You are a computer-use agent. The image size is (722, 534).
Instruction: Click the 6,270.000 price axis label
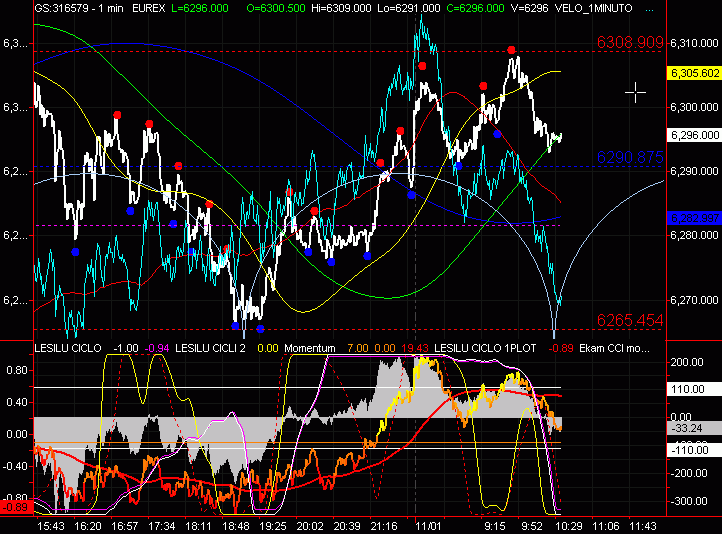click(x=694, y=300)
